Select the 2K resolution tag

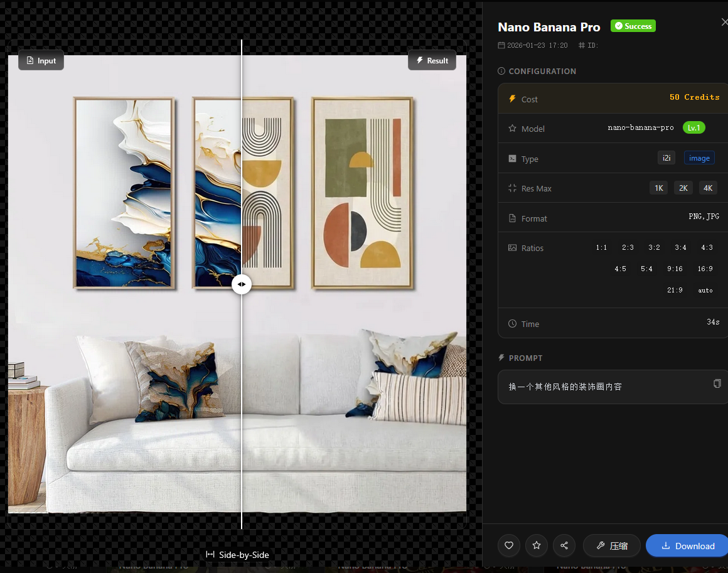pos(683,188)
